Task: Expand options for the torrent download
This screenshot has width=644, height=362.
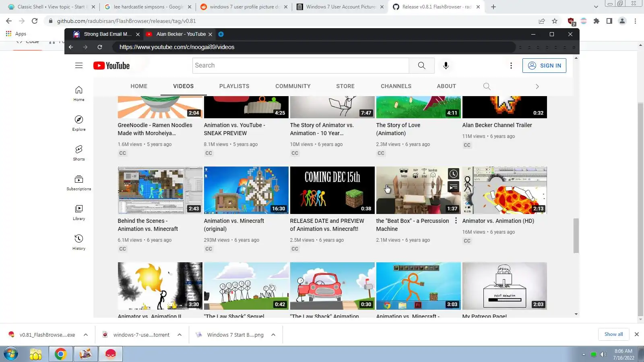Action: (x=180, y=335)
